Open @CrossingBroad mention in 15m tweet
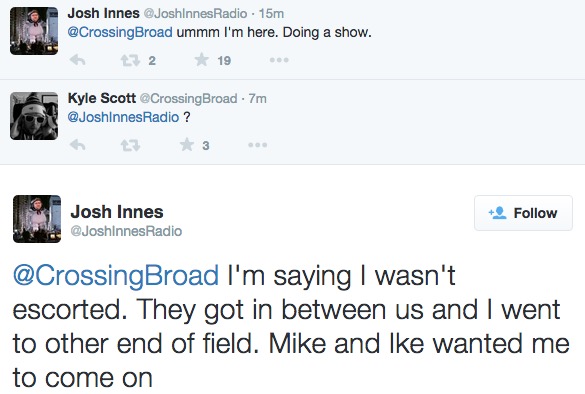 point(120,32)
